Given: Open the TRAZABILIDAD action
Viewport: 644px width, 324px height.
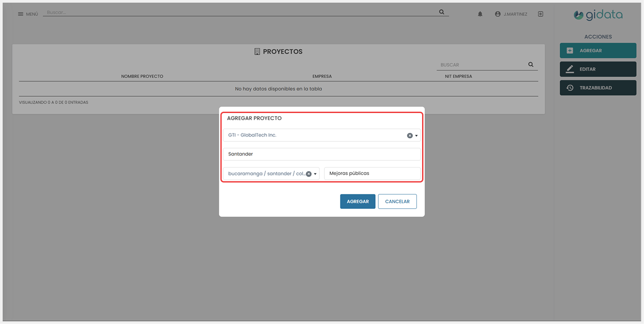Looking at the screenshot, I should (598, 88).
